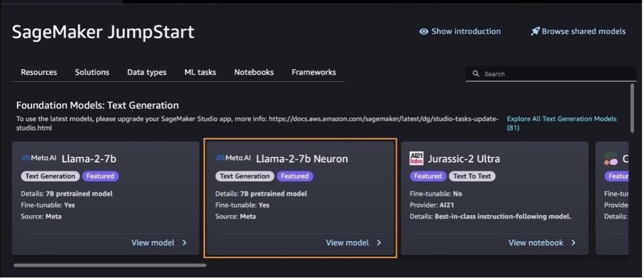
Task: Click 'Provider: AI21' text on Jurassic card
Action: click(x=431, y=204)
